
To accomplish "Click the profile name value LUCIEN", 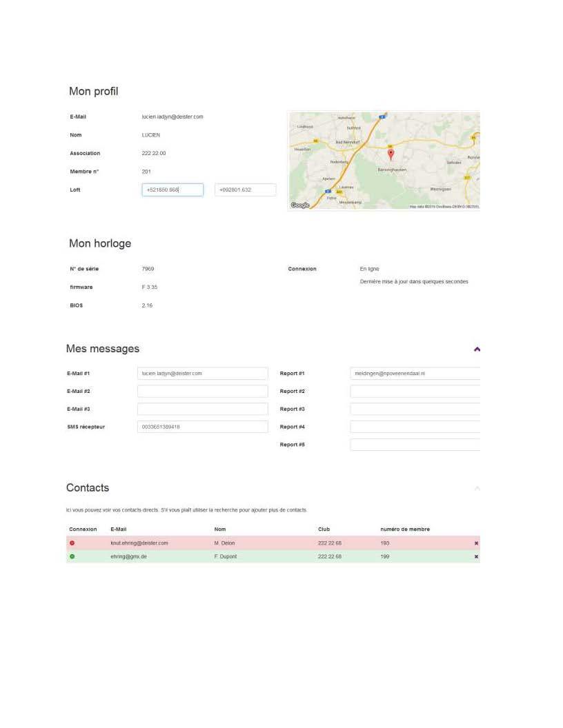I will pyautogui.click(x=150, y=135).
